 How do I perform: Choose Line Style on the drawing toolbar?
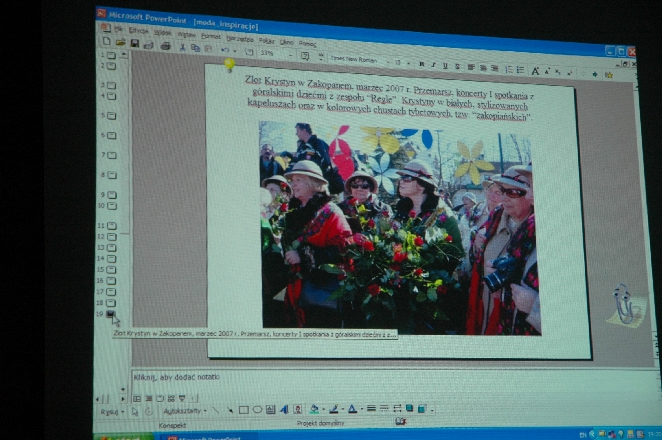pyautogui.click(x=371, y=408)
